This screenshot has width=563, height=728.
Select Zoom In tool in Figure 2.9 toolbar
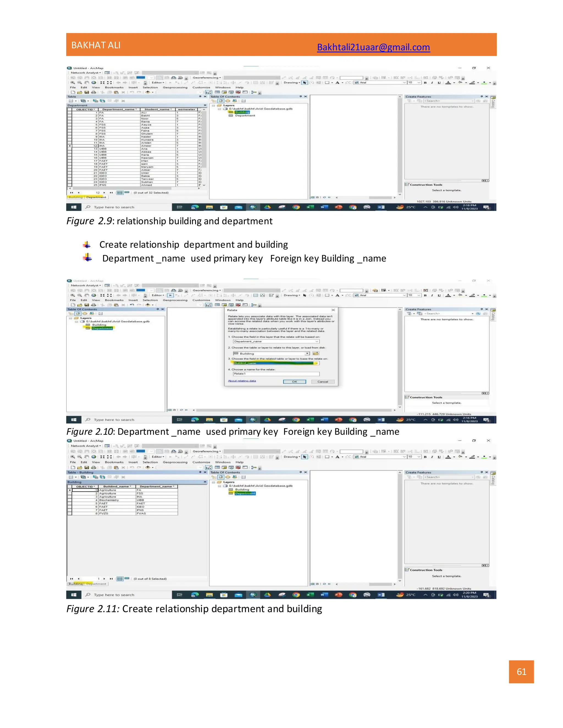(72, 83)
